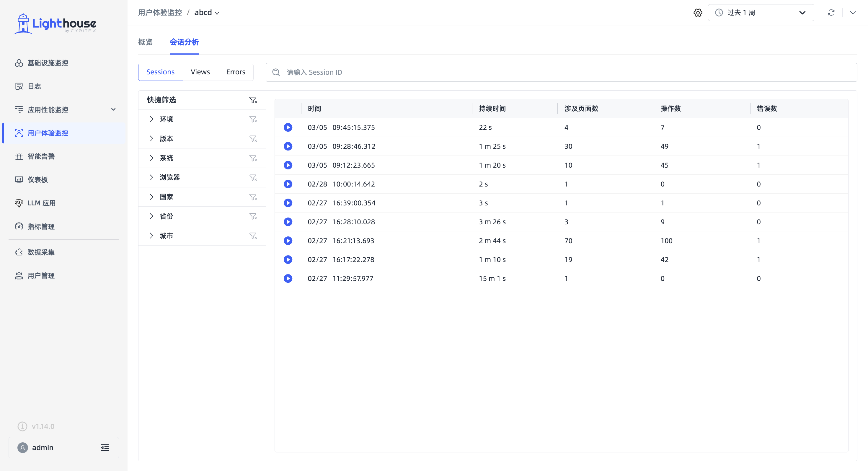868x471 pixels.
Task: Switch to the 概览 tab
Action: [x=145, y=42]
